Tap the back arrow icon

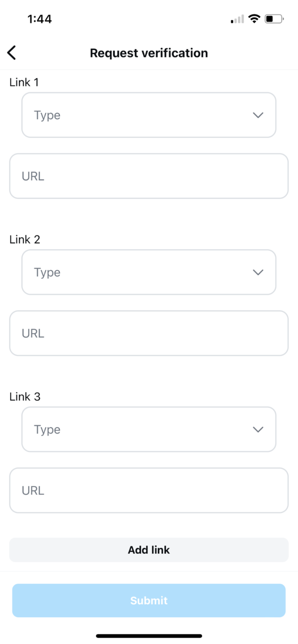click(11, 53)
